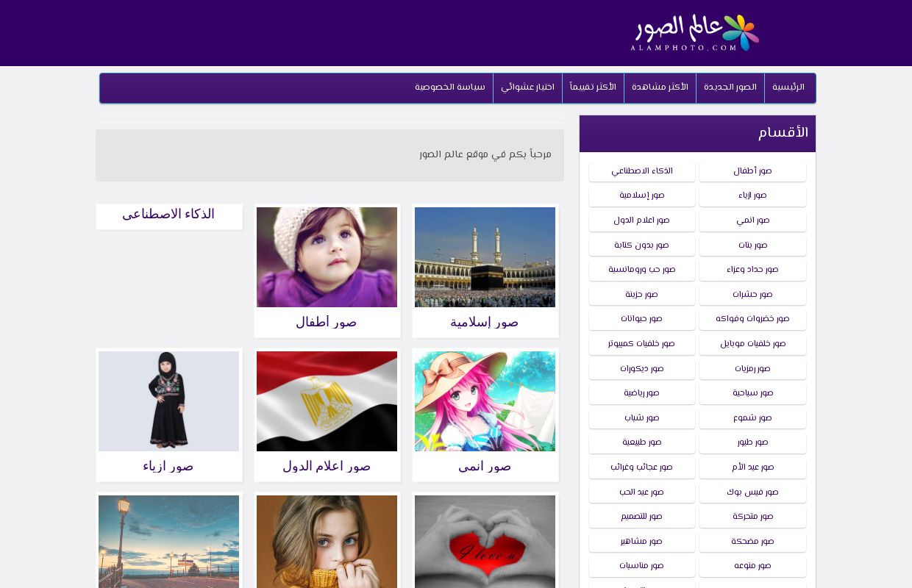Open the Egyptian flag thumbnail
The height and width of the screenshot is (588, 912).
[x=327, y=401]
